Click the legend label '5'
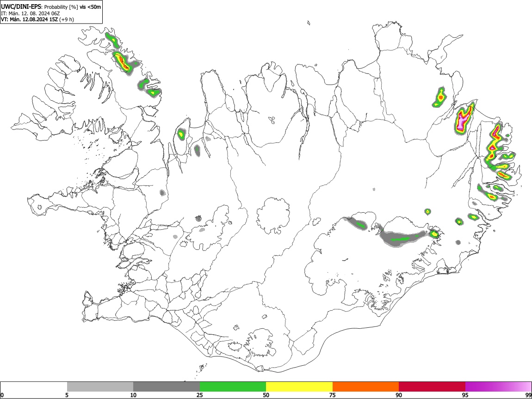 pos(67,395)
